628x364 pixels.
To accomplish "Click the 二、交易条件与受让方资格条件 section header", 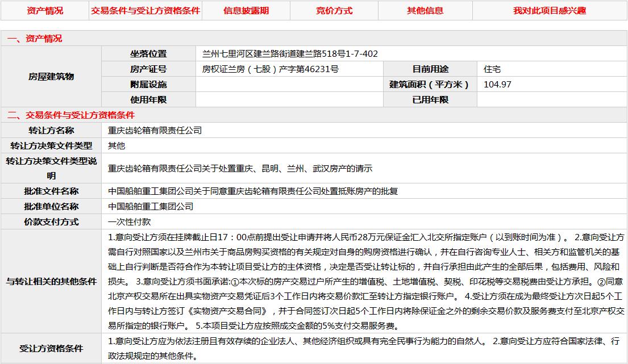I will click(x=71, y=115).
